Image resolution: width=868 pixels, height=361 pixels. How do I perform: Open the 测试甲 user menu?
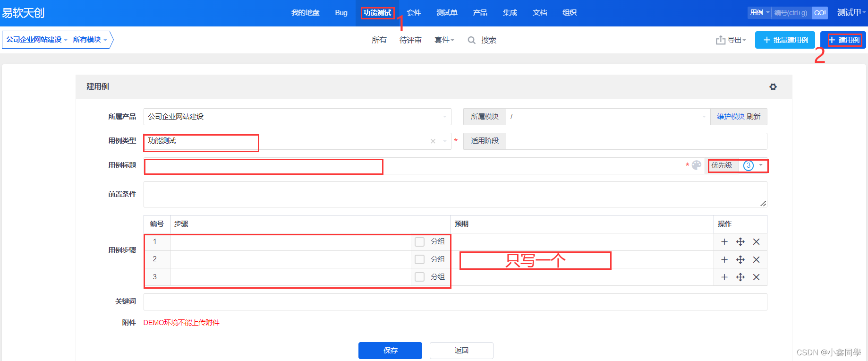pos(851,13)
